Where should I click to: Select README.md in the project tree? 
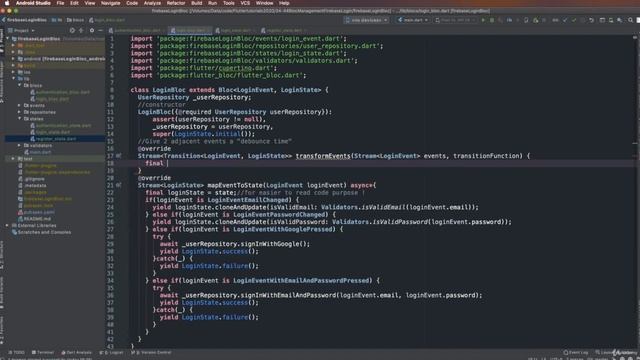tap(34, 219)
